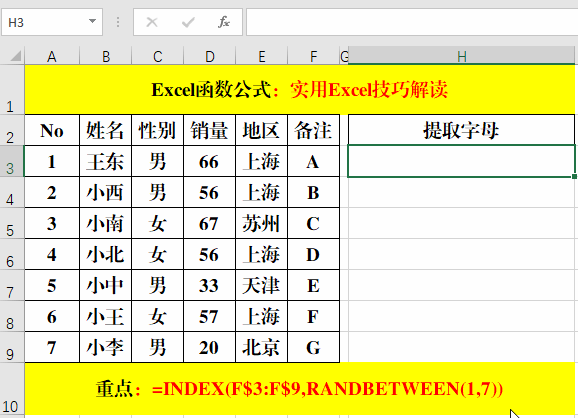This screenshot has width=578, height=418.
Task: Select column D header
Action: (x=210, y=56)
